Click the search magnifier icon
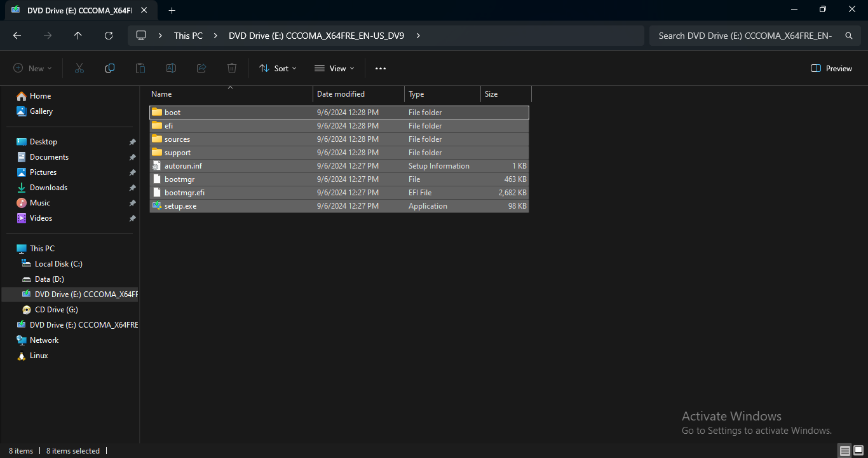The height and width of the screenshot is (458, 868). [x=848, y=36]
